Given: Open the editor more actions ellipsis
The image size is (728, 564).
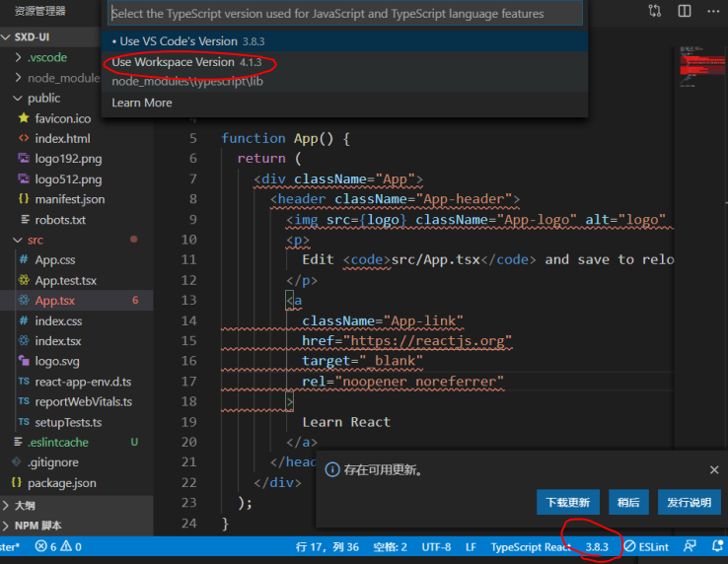Looking at the screenshot, I should (713, 11).
